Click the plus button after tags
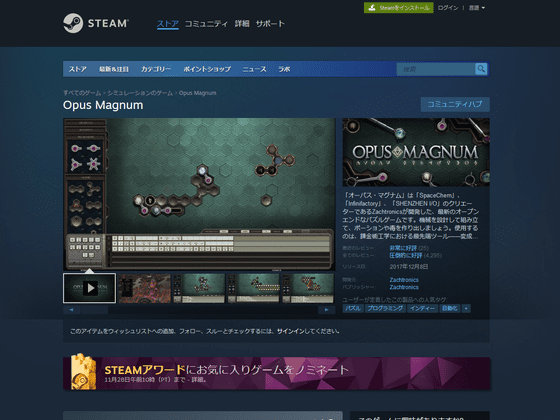This screenshot has height=420, width=560. point(466,308)
